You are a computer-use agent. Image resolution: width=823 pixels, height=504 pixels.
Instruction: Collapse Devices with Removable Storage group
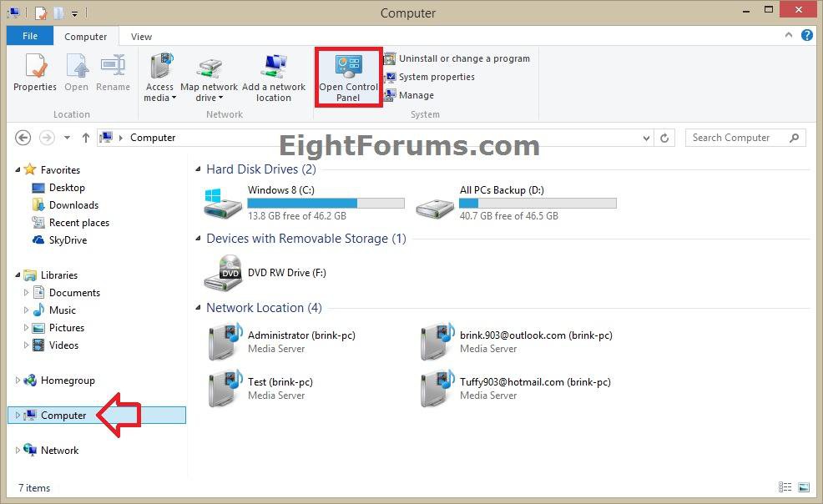click(198, 239)
